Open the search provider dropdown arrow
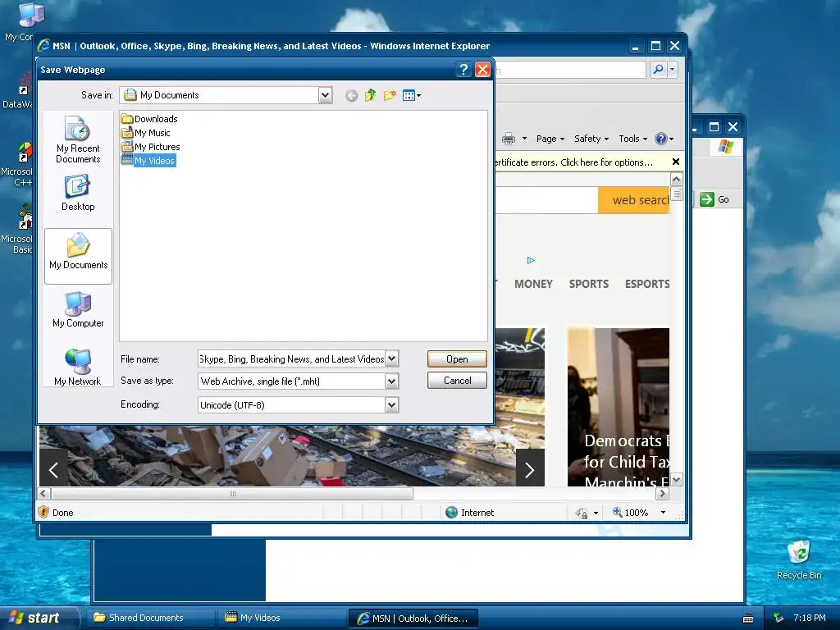Image resolution: width=840 pixels, height=630 pixels. click(x=673, y=69)
